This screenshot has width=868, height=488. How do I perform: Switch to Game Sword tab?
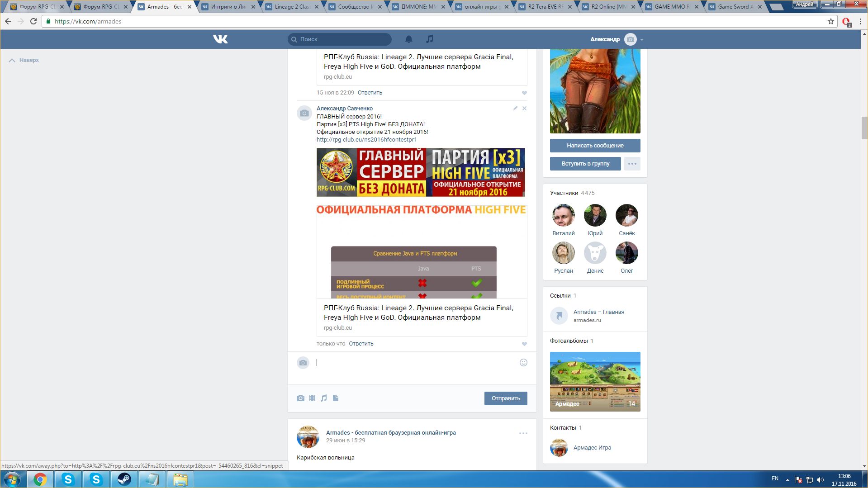[735, 7]
